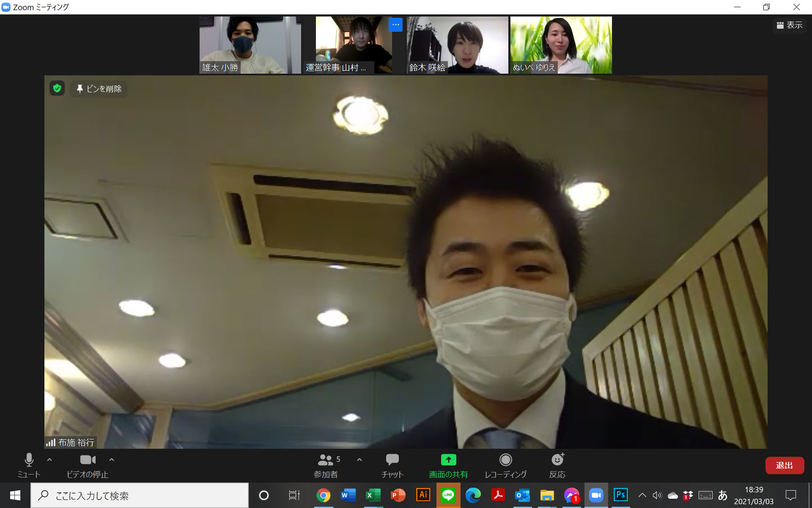Expand the participants options arrow
Image resolution: width=812 pixels, height=508 pixels.
[359, 459]
